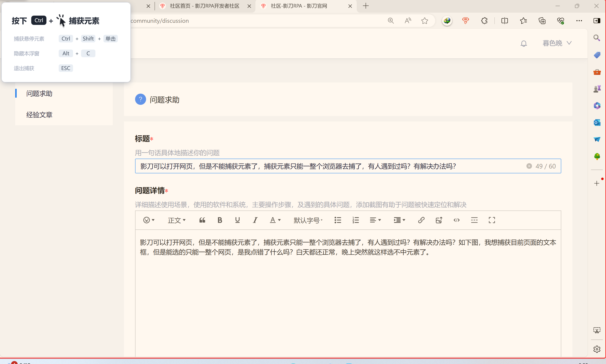Insert unordered bullet list
Image resolution: width=606 pixels, height=364 pixels.
pyautogui.click(x=338, y=220)
